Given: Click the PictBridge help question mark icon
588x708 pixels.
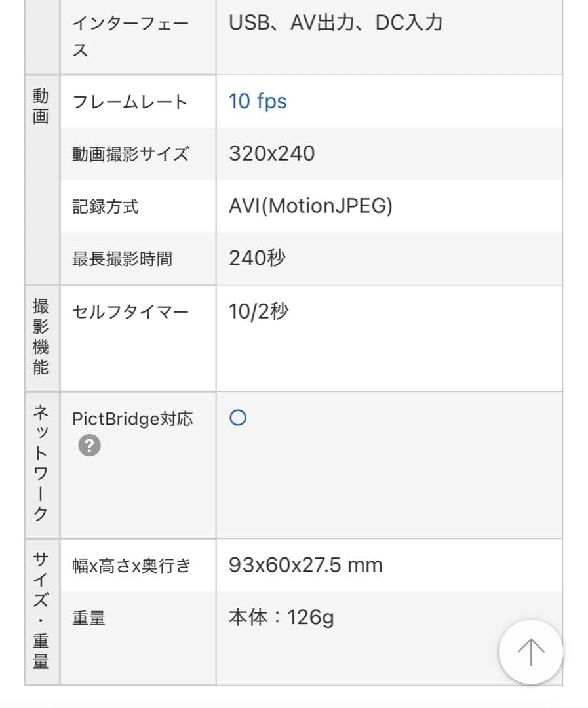Looking at the screenshot, I should point(89,446).
